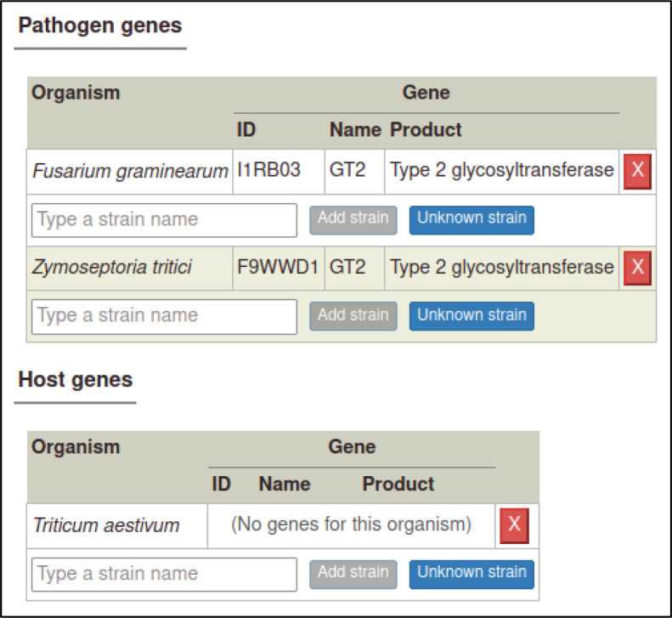
Task: Remove the Fusarium graminearum gene row
Action: 637,172
